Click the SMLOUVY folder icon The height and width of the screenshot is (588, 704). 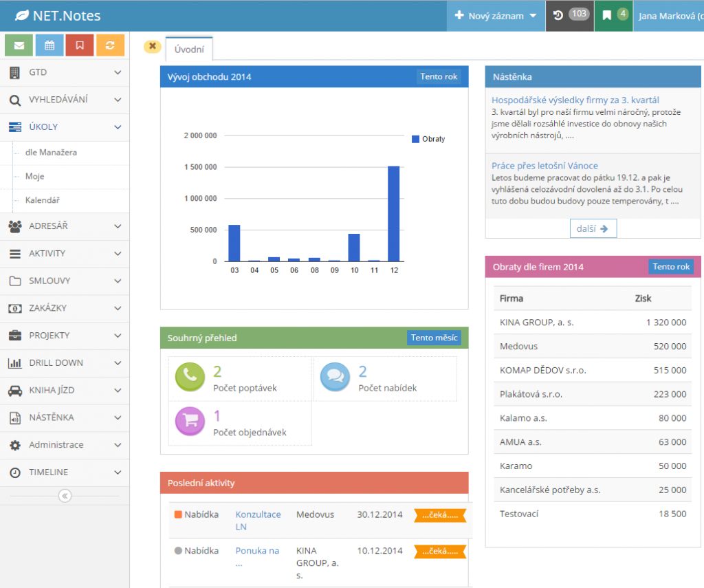[15, 281]
